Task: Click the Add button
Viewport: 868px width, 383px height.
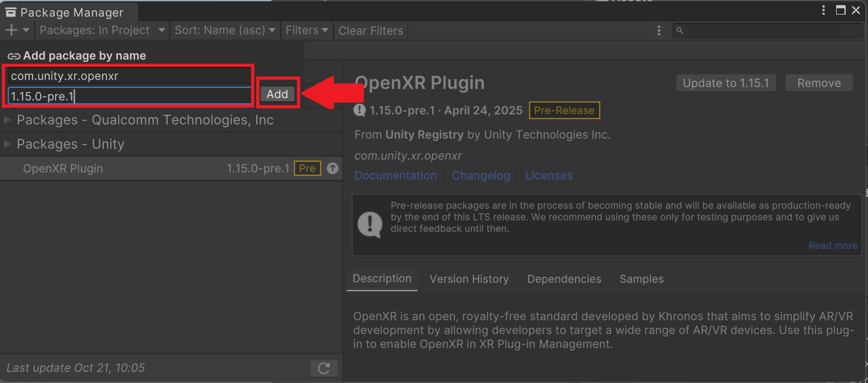Action: click(277, 94)
